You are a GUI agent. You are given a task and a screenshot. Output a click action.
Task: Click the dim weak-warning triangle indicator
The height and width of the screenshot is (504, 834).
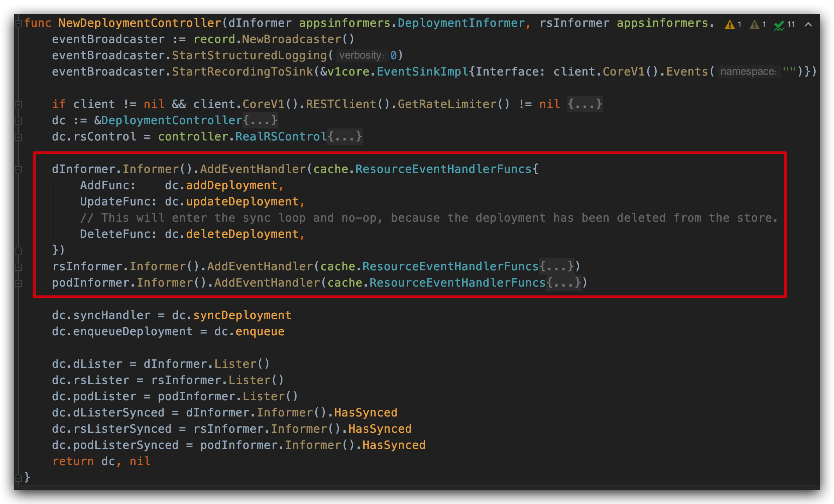click(754, 24)
